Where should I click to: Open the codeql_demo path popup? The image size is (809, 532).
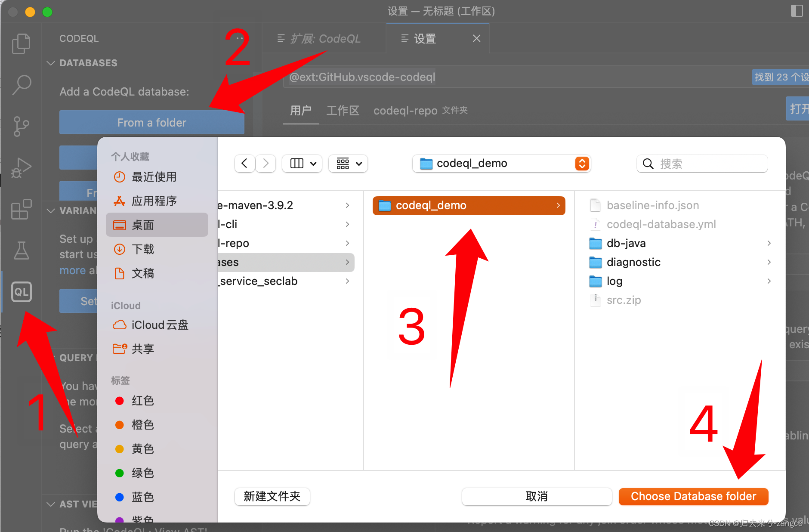click(501, 164)
